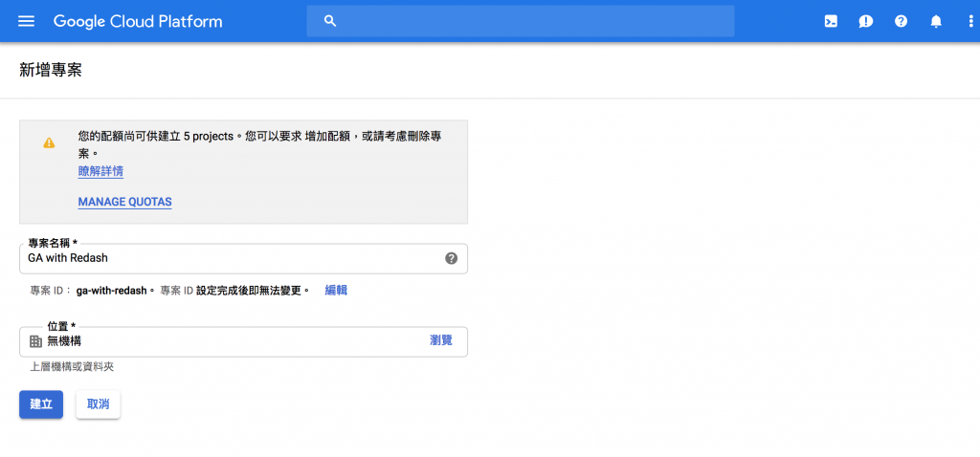The height and width of the screenshot is (457, 980).
Task: Click the blue 建立 button
Action: (41, 403)
